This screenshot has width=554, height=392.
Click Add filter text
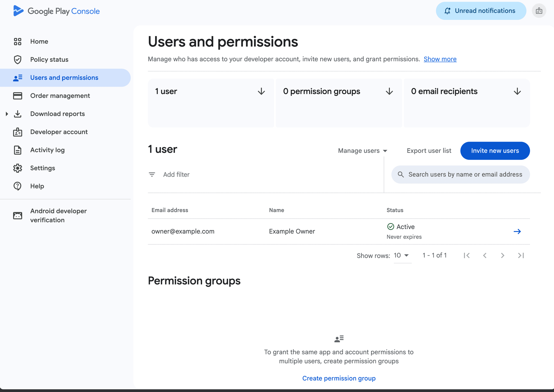pyautogui.click(x=176, y=174)
